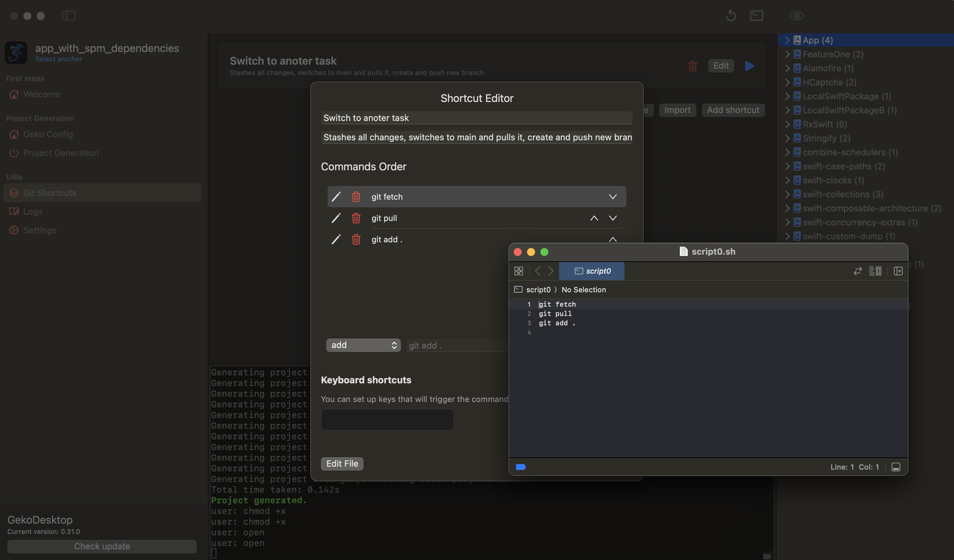Image resolution: width=954 pixels, height=560 pixels.
Task: Click the reload arrow icon in the title bar
Action: (x=731, y=16)
